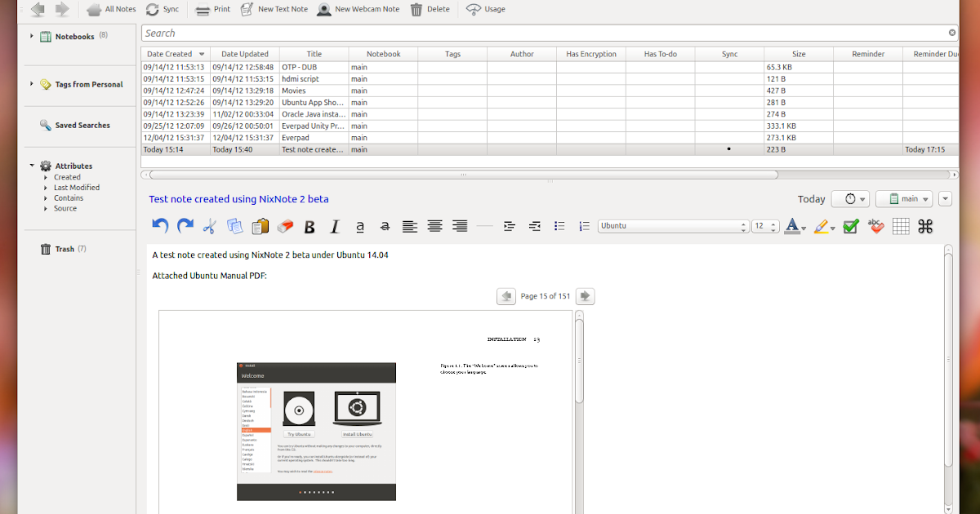
Task: Insert bulleted list
Action: 559,226
